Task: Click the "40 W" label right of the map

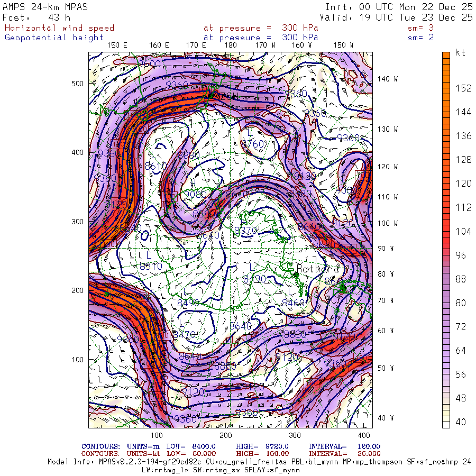Action: point(386,418)
